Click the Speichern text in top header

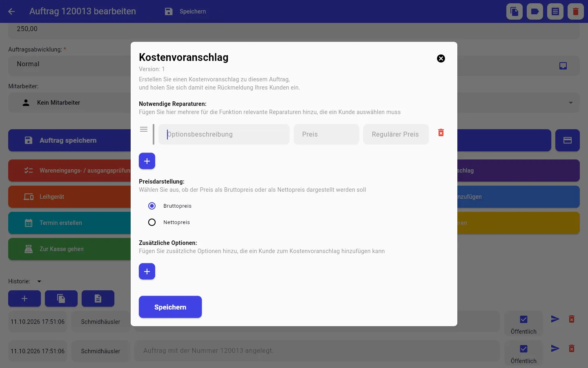tap(193, 11)
